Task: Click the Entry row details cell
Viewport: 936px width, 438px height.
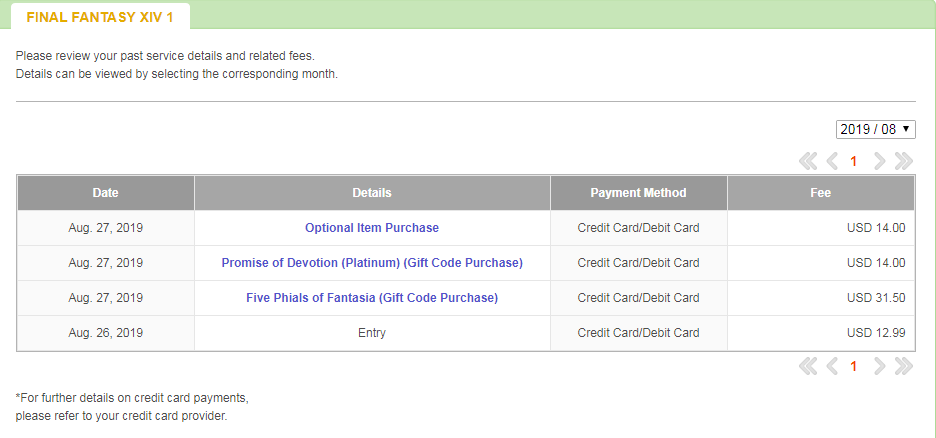Action: click(x=372, y=333)
